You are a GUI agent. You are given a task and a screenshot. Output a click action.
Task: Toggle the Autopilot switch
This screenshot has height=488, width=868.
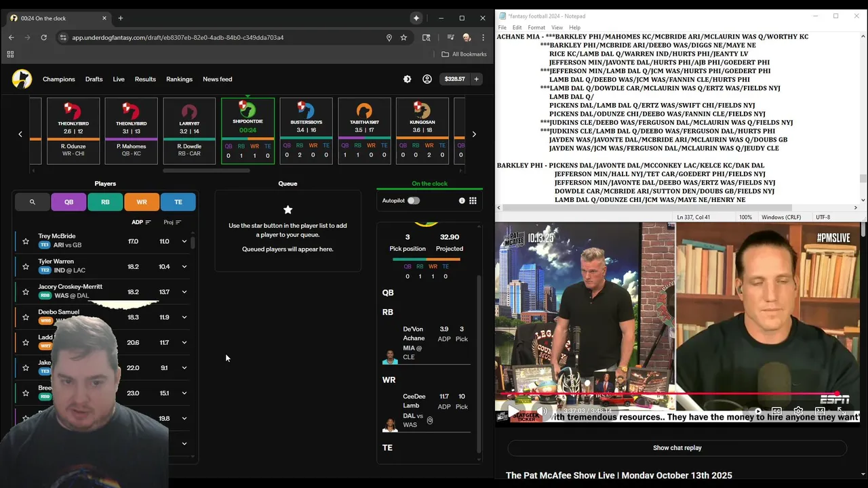pyautogui.click(x=413, y=201)
